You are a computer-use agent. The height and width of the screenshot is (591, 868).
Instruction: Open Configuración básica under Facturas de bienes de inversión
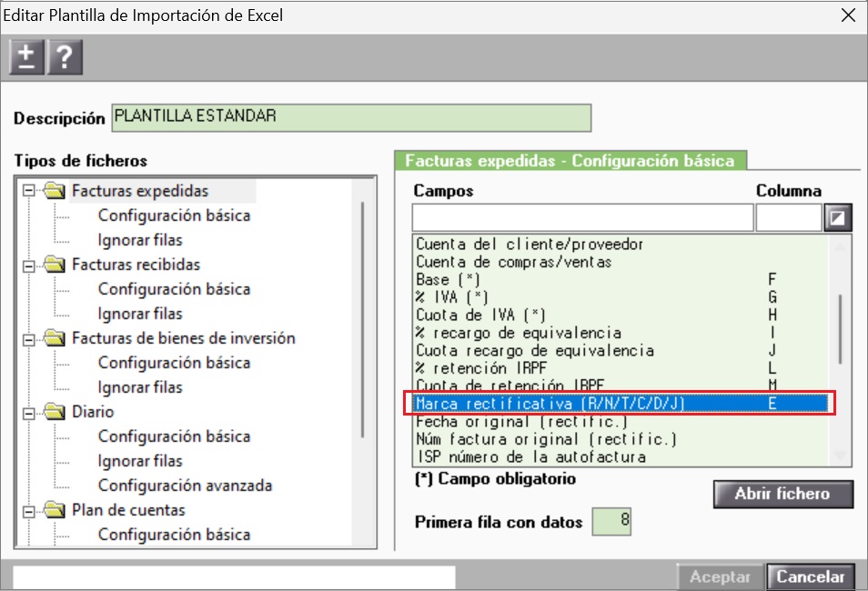click(x=174, y=363)
